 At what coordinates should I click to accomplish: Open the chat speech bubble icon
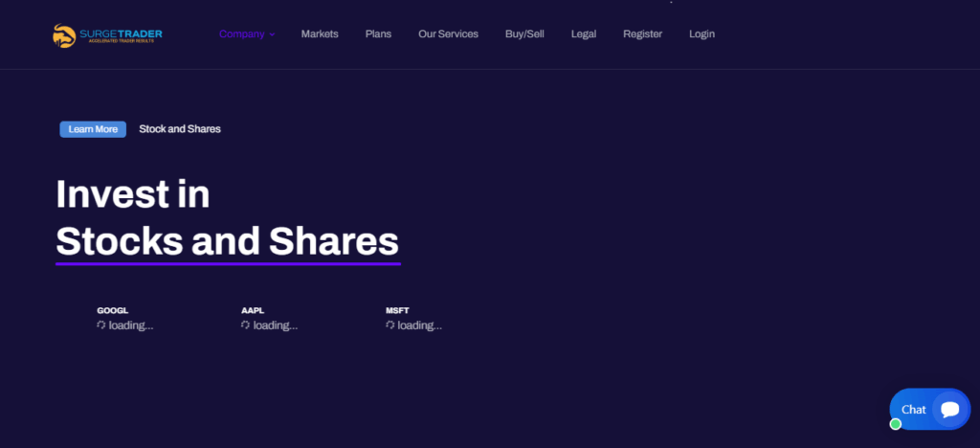click(x=949, y=410)
